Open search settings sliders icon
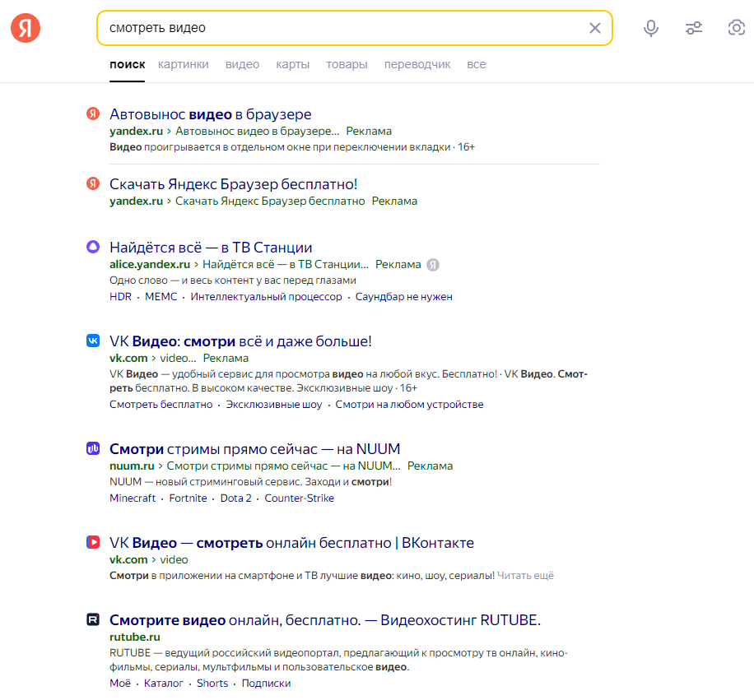Viewport: 754px width, 700px height. click(x=693, y=28)
